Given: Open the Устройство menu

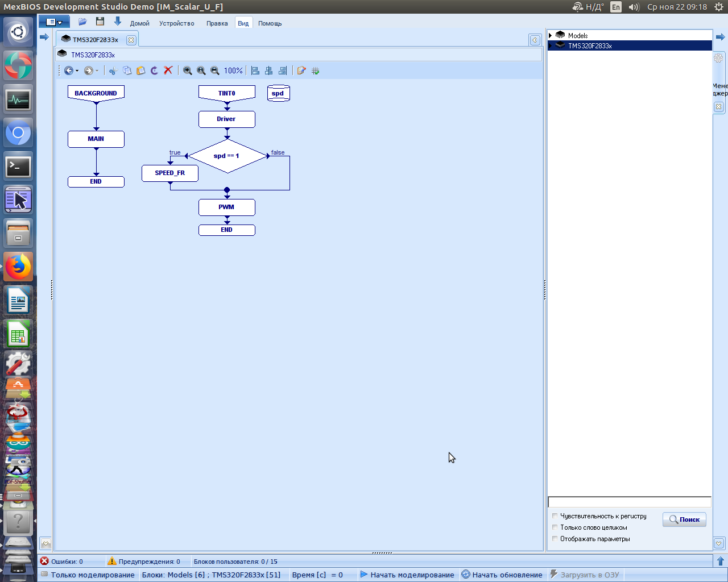Looking at the screenshot, I should point(176,23).
